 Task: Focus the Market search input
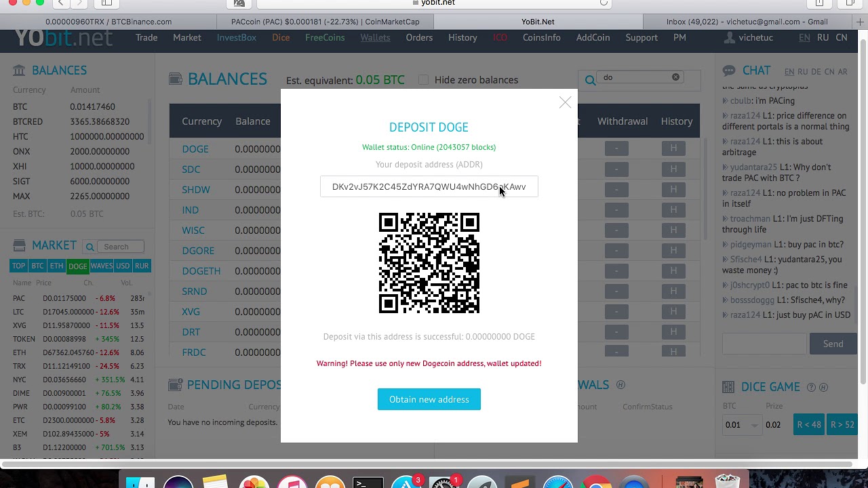click(x=120, y=247)
